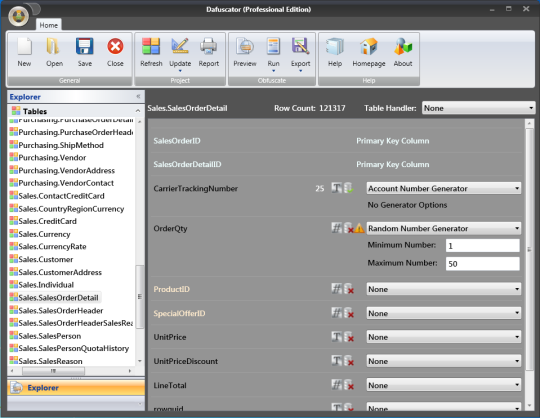The image size is (540, 418).
Task: Select the Purchasing.VendorContact table
Action: coord(66,183)
